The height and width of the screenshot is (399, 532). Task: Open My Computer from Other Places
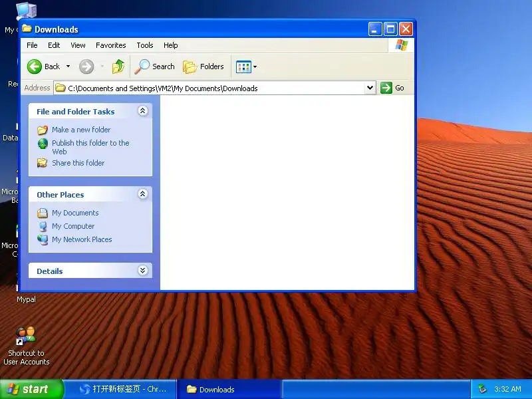click(73, 226)
